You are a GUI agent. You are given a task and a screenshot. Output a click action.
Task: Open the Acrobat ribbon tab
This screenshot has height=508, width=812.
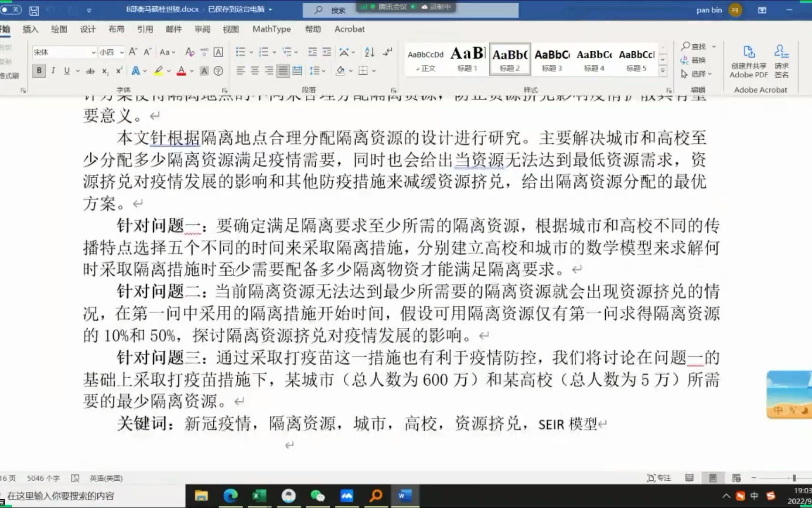(349, 29)
